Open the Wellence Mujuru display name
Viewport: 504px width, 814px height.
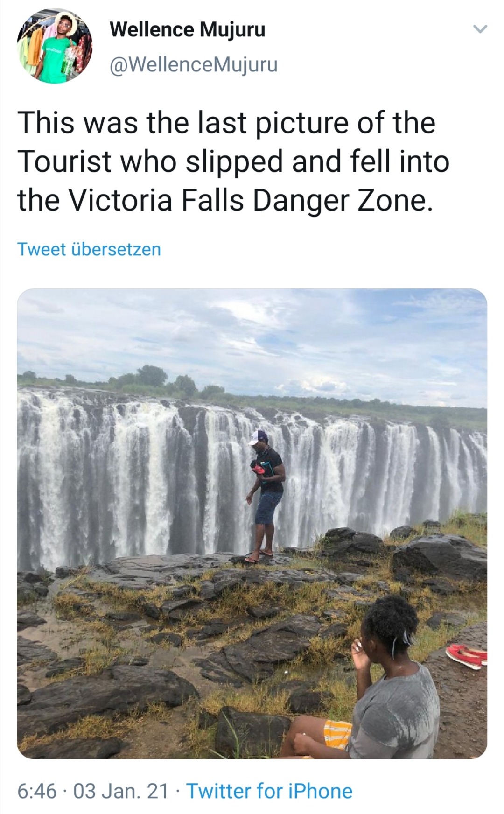click(x=188, y=30)
